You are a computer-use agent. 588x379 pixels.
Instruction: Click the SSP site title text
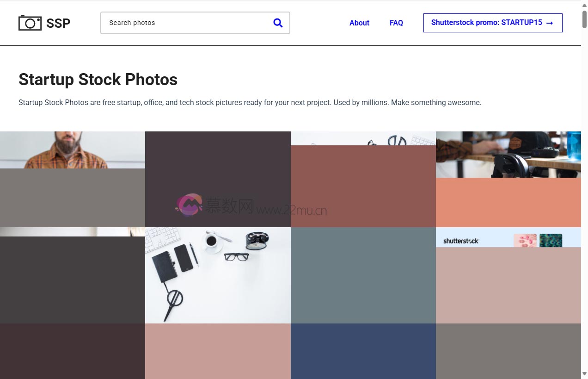tap(59, 23)
